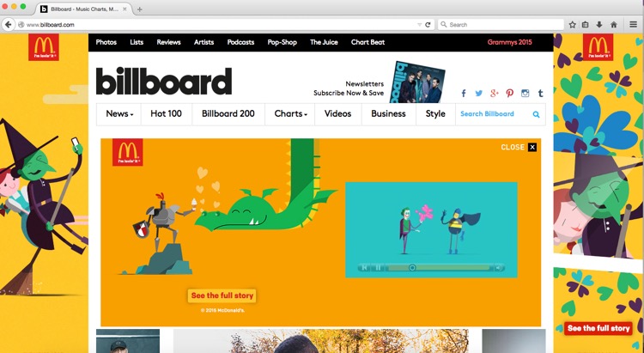Open Artists in the top black bar
Image resolution: width=644 pixels, height=353 pixels.
(x=204, y=42)
